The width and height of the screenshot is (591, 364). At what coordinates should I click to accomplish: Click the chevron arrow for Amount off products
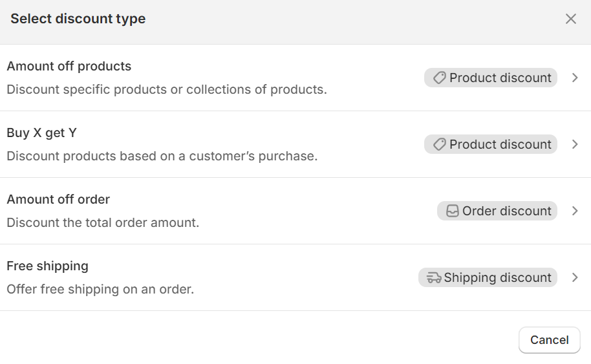point(575,78)
